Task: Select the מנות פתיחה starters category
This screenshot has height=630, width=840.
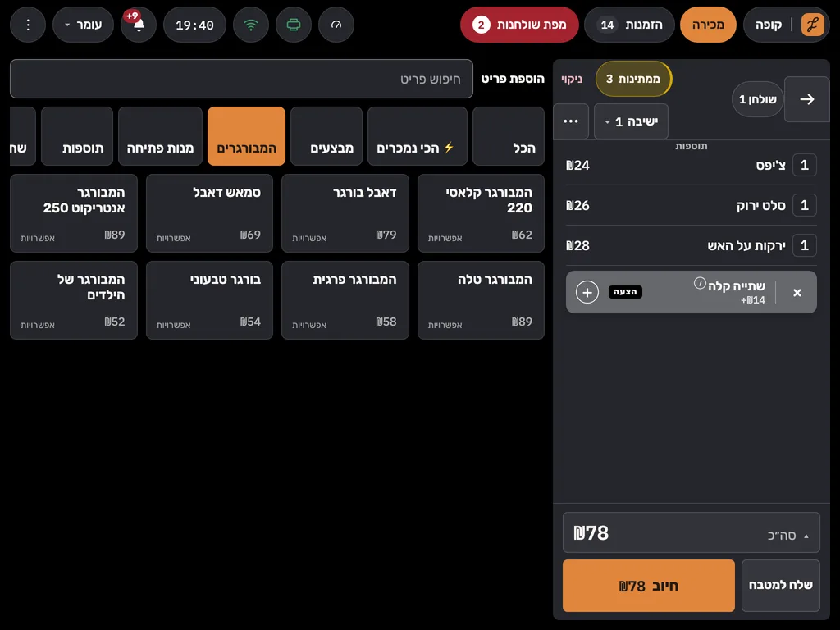Action: point(160,136)
